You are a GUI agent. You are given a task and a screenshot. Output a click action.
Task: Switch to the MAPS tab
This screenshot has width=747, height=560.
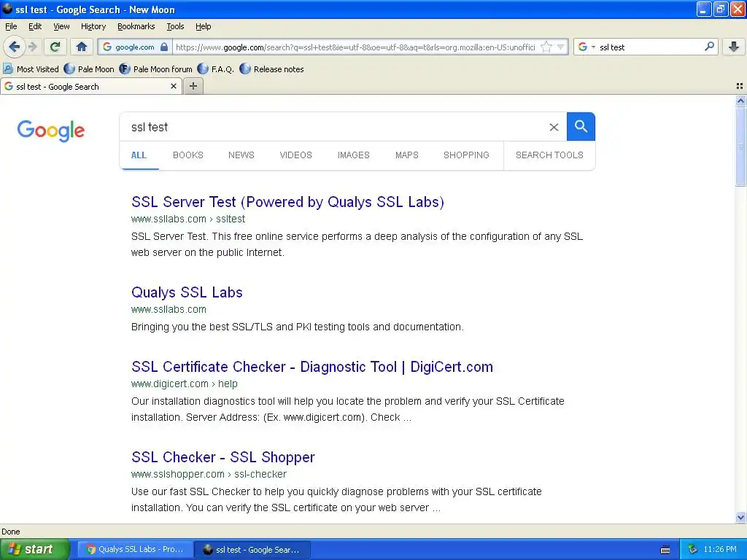(x=407, y=155)
